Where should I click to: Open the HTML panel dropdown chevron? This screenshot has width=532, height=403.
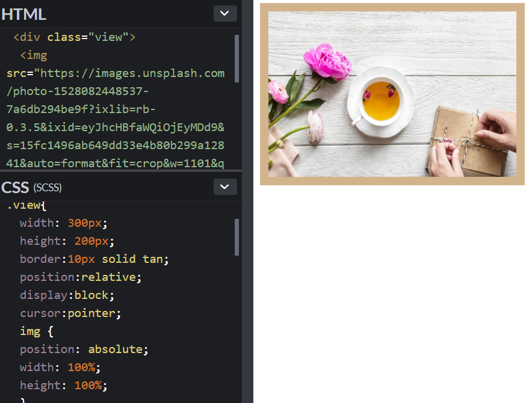(x=225, y=14)
